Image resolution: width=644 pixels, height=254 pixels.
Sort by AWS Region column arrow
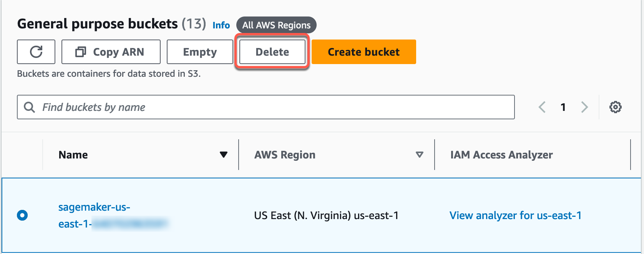419,155
